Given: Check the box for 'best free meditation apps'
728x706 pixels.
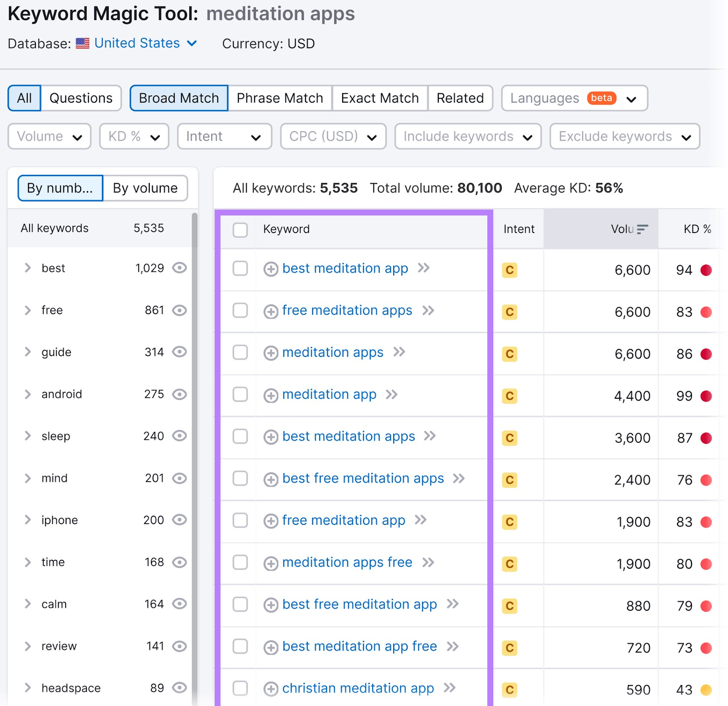Looking at the screenshot, I should click(240, 478).
